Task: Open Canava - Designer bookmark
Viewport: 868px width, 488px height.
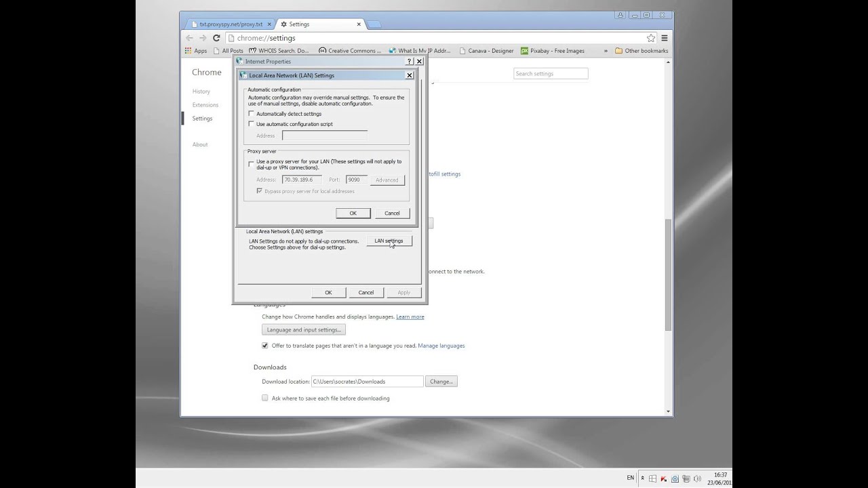Action: coord(486,51)
